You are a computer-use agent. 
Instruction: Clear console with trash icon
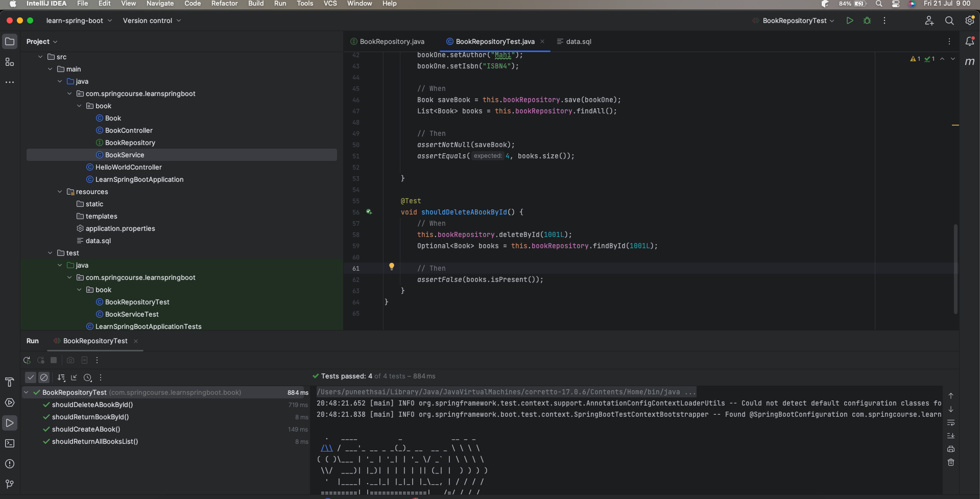tap(951, 462)
